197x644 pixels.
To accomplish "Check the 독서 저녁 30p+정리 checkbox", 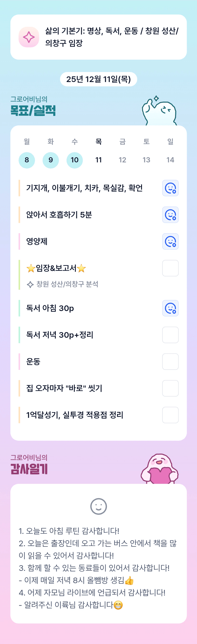I will tap(170, 335).
